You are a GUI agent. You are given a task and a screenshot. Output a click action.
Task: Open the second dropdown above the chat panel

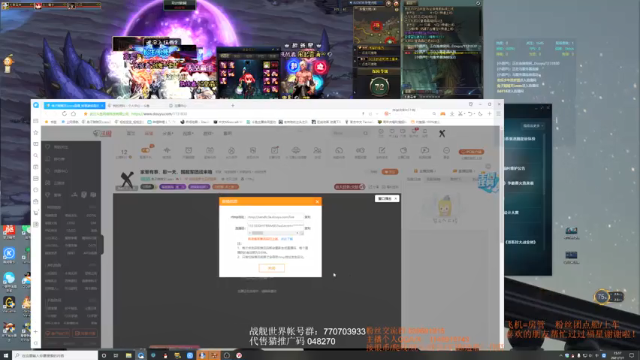click(x=464, y=171)
